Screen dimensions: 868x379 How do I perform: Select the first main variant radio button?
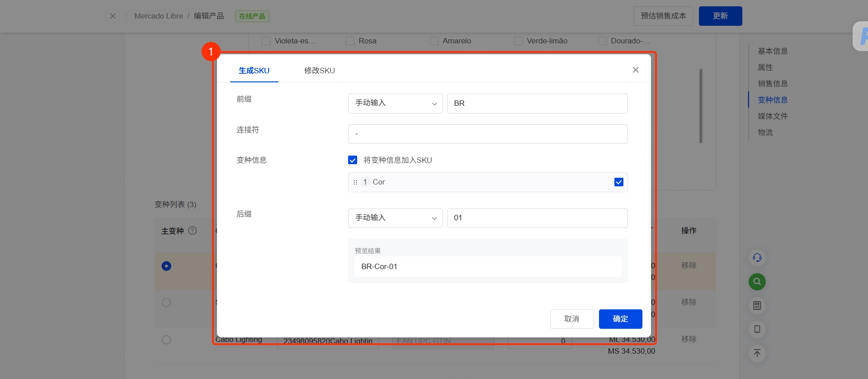point(166,266)
